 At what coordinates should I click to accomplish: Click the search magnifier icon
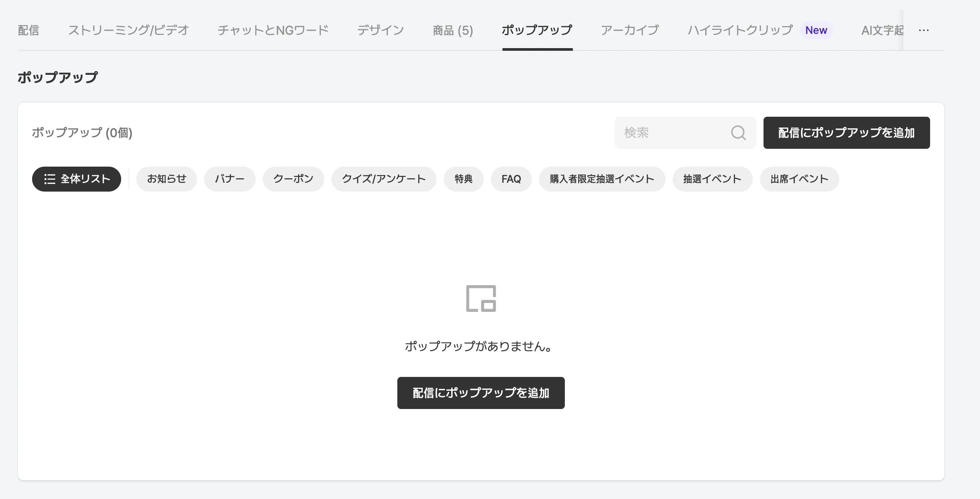(x=738, y=133)
